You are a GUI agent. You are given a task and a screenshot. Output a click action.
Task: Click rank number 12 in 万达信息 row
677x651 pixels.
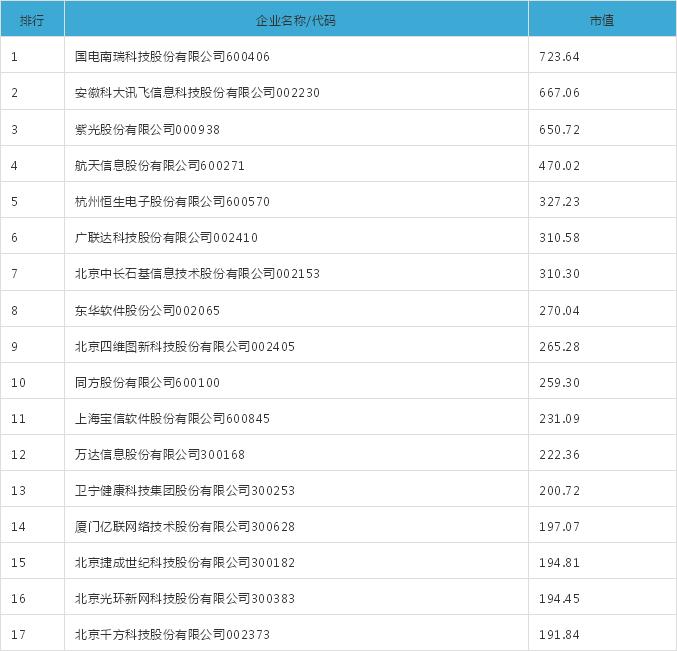(19, 455)
